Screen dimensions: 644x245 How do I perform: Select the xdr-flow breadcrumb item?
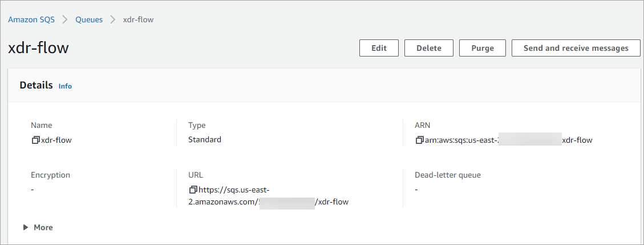(139, 19)
